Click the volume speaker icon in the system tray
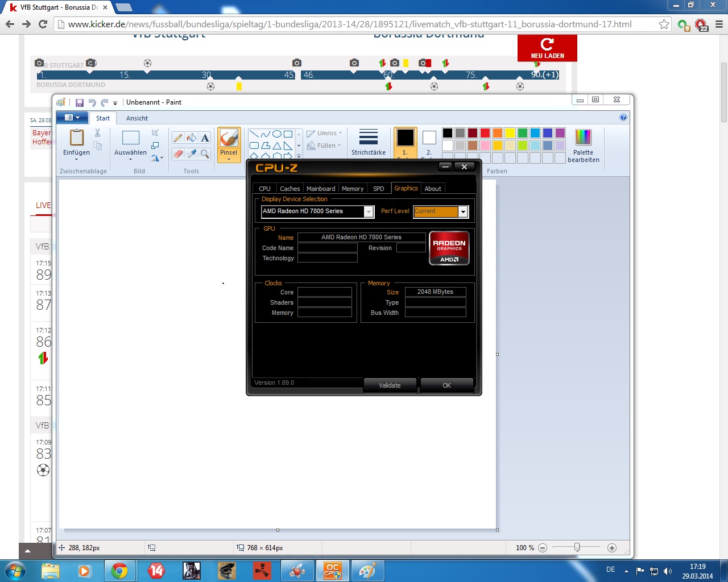 click(x=668, y=571)
